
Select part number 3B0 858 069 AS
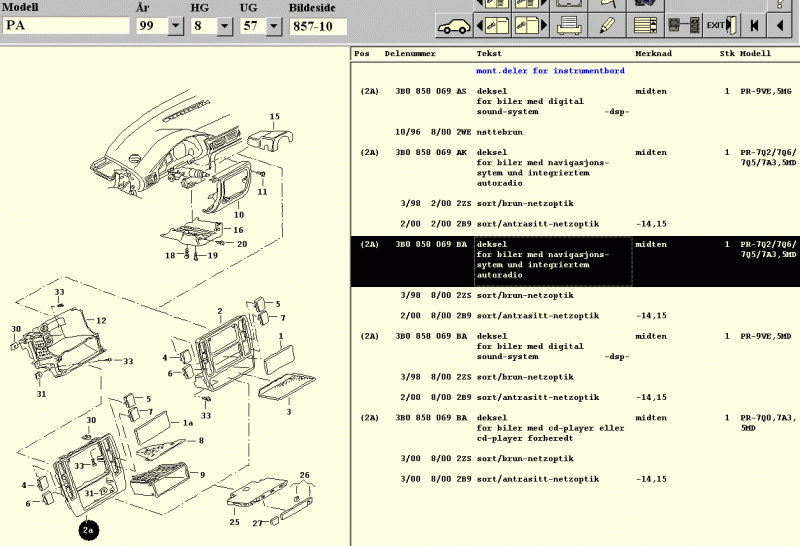431,91
